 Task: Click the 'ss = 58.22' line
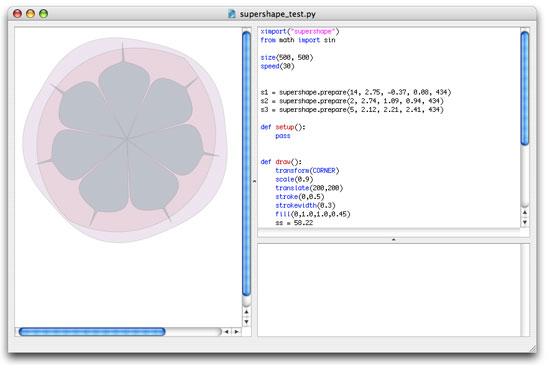tap(294, 223)
